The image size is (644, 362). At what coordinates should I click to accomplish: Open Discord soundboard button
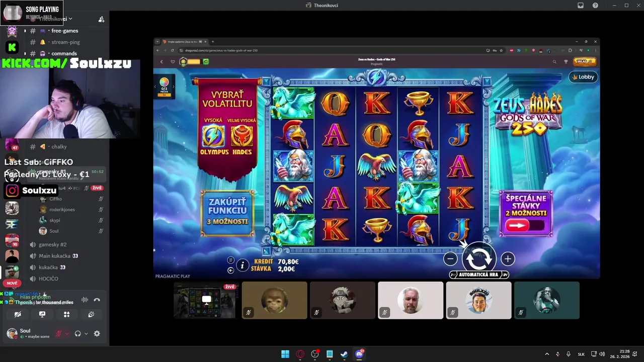[91, 314]
